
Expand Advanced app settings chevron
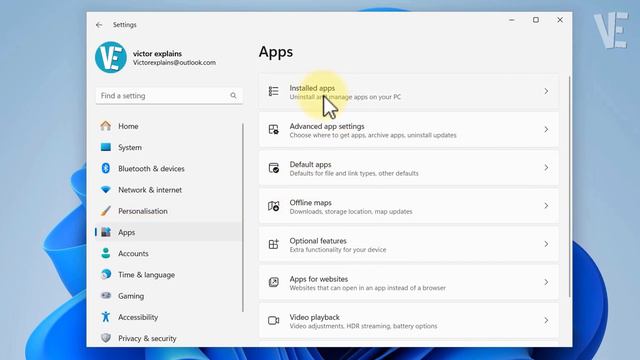tap(546, 129)
